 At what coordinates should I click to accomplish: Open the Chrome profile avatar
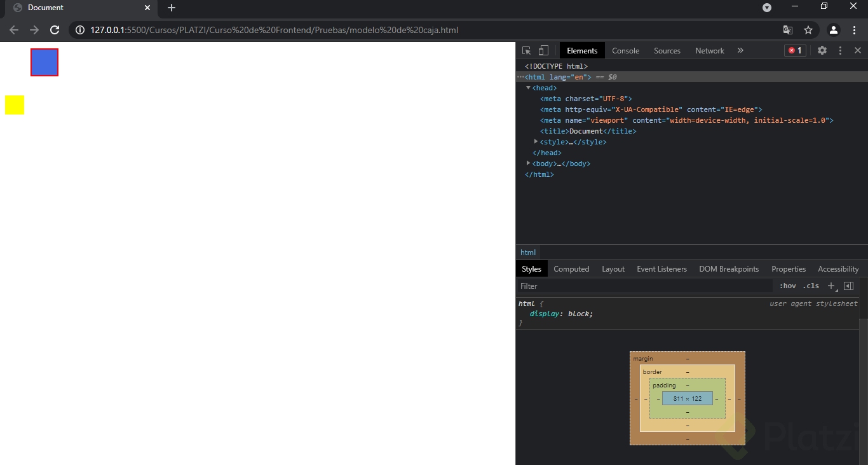click(x=834, y=30)
